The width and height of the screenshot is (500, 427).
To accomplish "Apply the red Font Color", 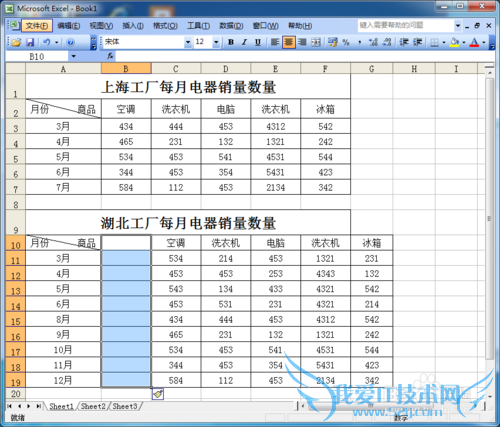I will pos(474,42).
